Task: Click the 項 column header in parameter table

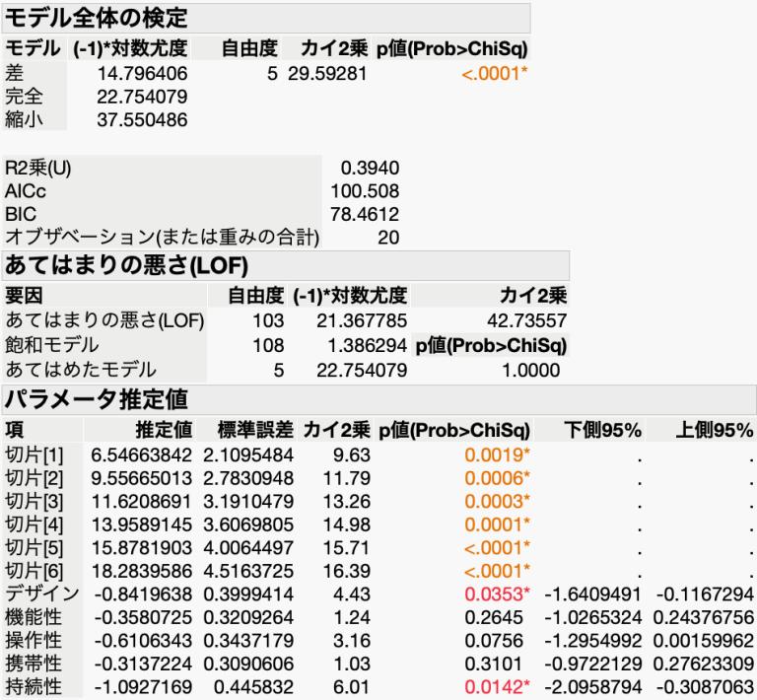Action: [15, 430]
